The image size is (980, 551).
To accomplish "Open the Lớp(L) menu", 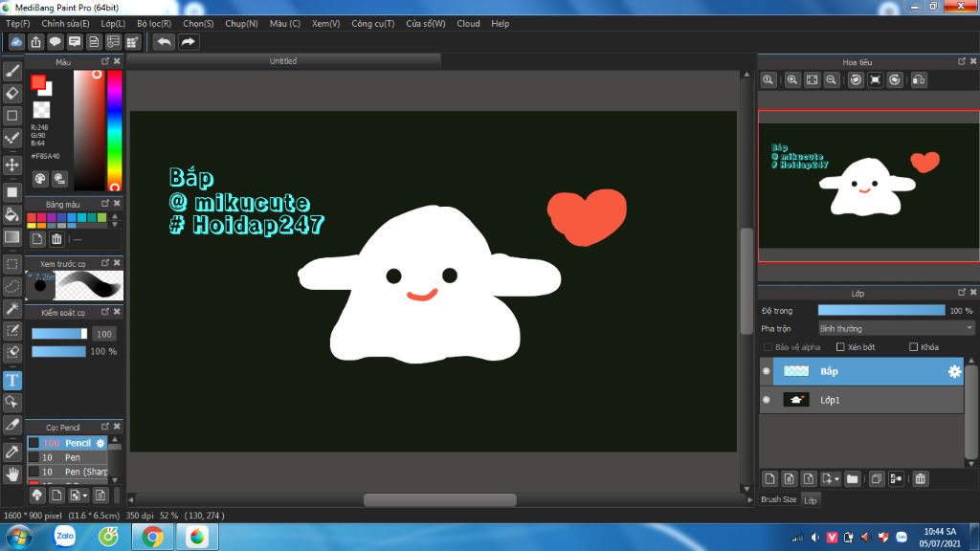I will pos(113,24).
